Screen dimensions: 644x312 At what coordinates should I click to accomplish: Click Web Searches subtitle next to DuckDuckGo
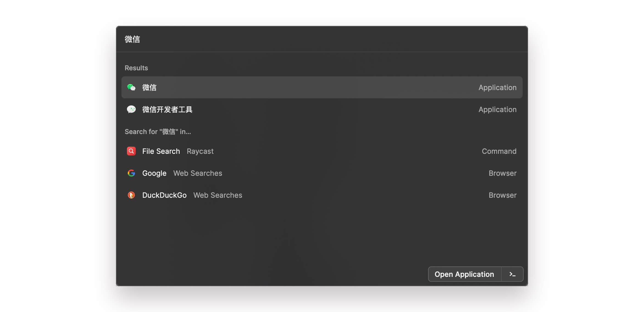pos(218,195)
